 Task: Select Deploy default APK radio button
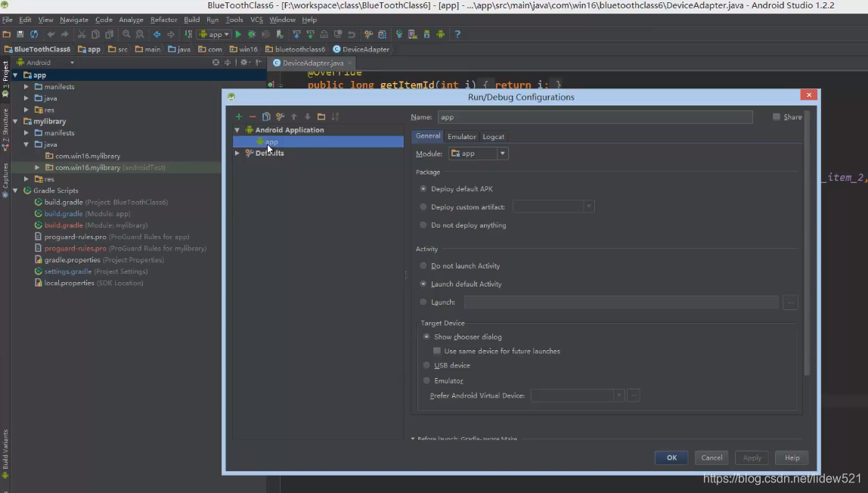423,189
